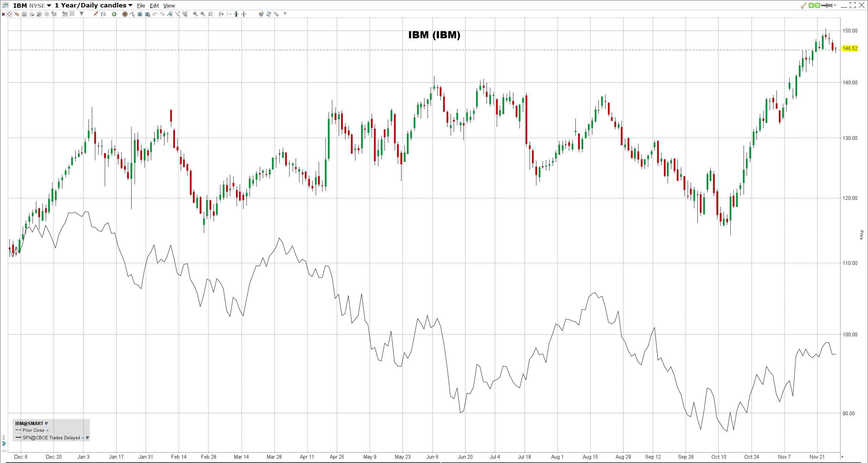
Task: Click the IBM (IBM) chart title
Action: click(x=434, y=35)
